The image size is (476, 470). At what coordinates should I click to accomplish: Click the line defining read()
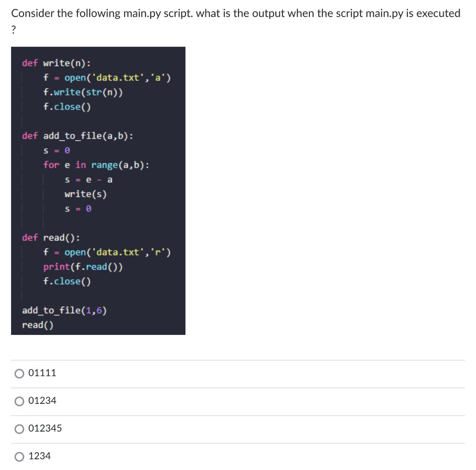coord(51,238)
